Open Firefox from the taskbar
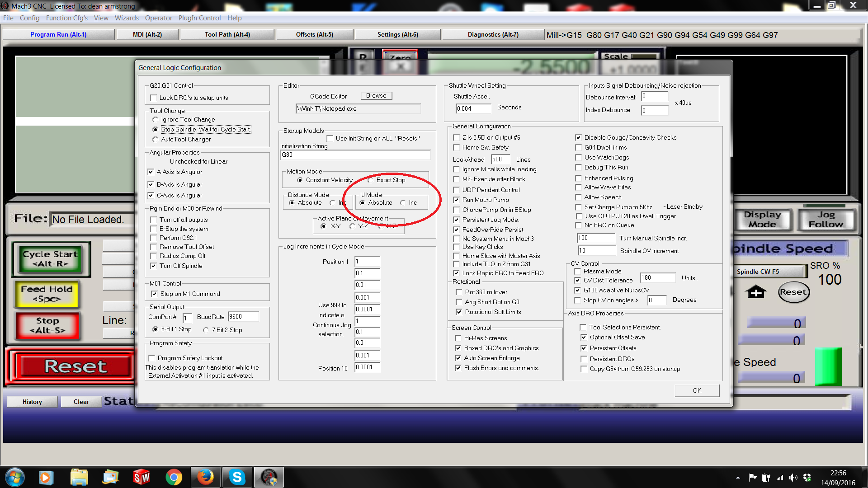868x488 pixels. pyautogui.click(x=205, y=477)
